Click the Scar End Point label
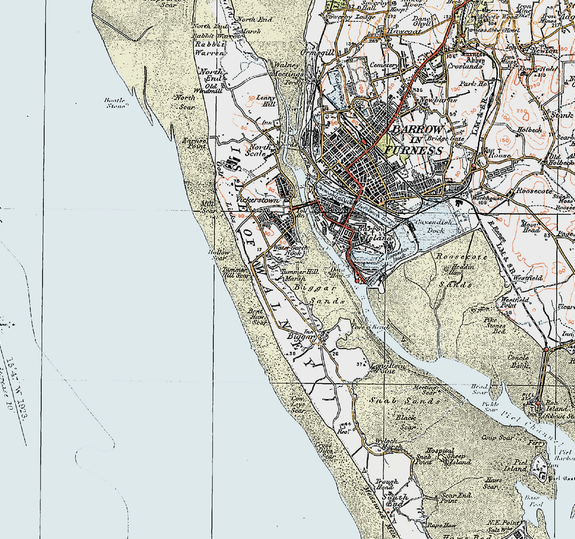Screen dimensions: 575x539 point(450,498)
